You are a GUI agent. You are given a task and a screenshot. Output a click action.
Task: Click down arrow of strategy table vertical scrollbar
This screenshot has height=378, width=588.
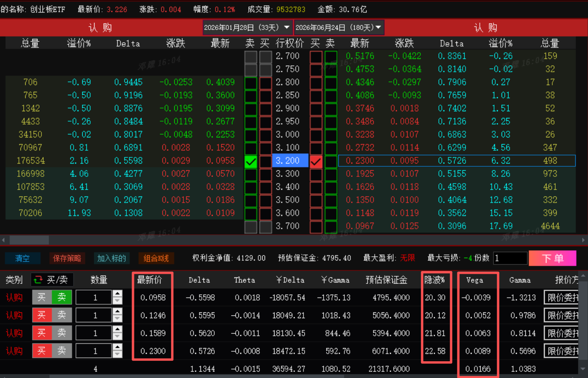pyautogui.click(x=584, y=369)
